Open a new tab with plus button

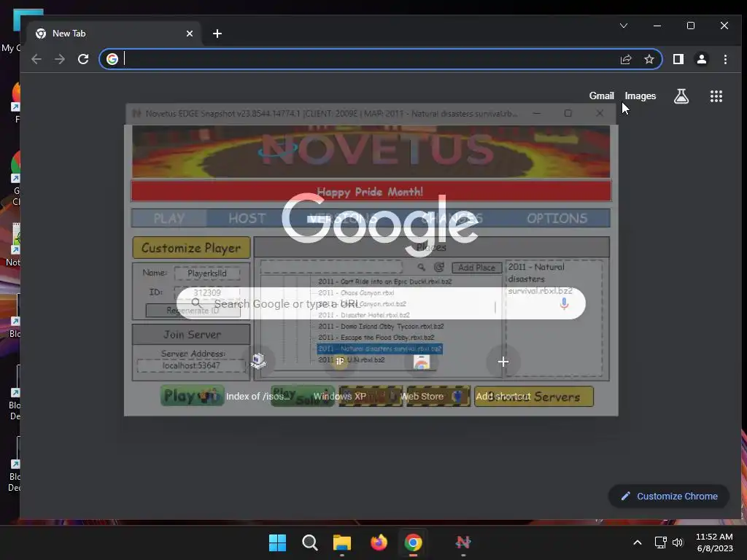click(x=217, y=34)
